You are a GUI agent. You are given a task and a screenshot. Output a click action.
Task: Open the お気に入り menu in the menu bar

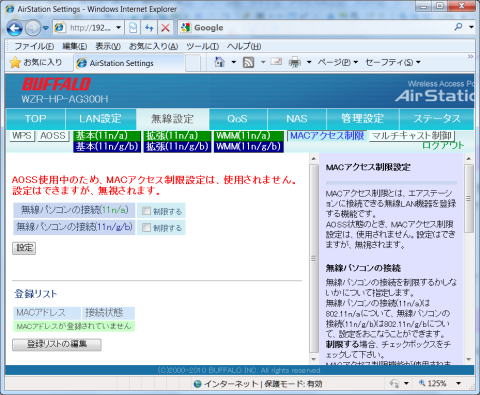[154, 46]
